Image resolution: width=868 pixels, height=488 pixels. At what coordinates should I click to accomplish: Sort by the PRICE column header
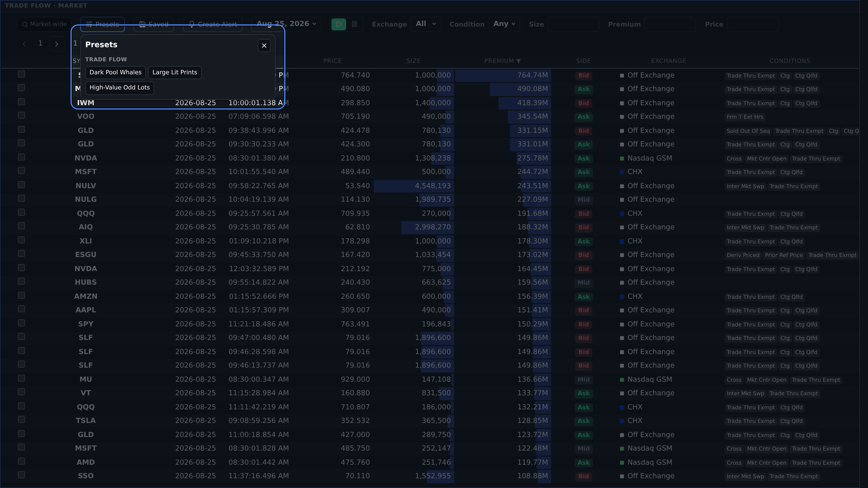332,61
